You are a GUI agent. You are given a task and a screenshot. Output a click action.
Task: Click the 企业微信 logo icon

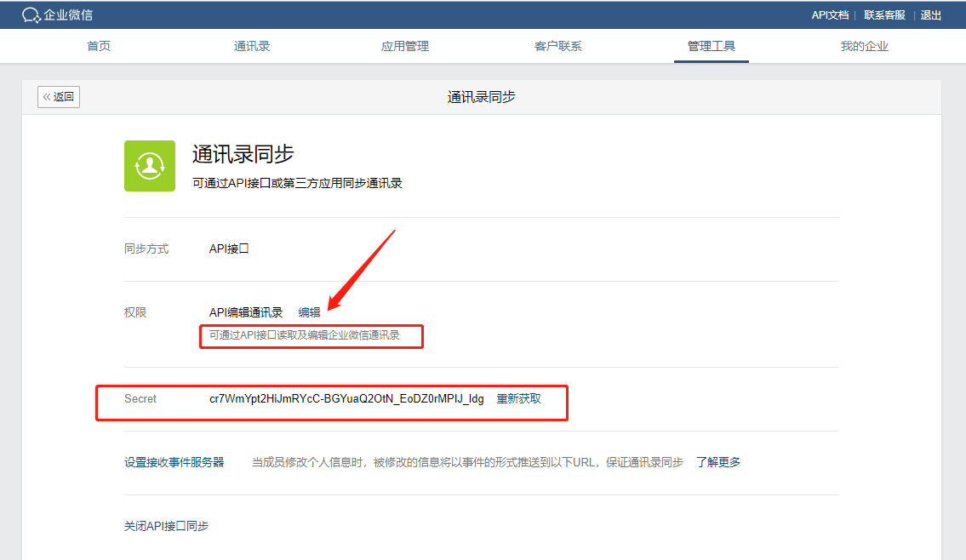click(x=31, y=14)
